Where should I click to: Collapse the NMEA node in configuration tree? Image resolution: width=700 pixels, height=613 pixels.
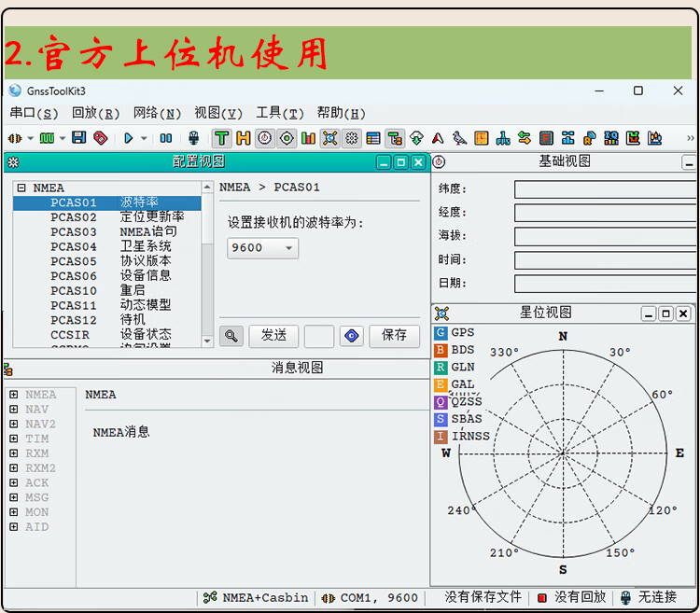click(21, 188)
